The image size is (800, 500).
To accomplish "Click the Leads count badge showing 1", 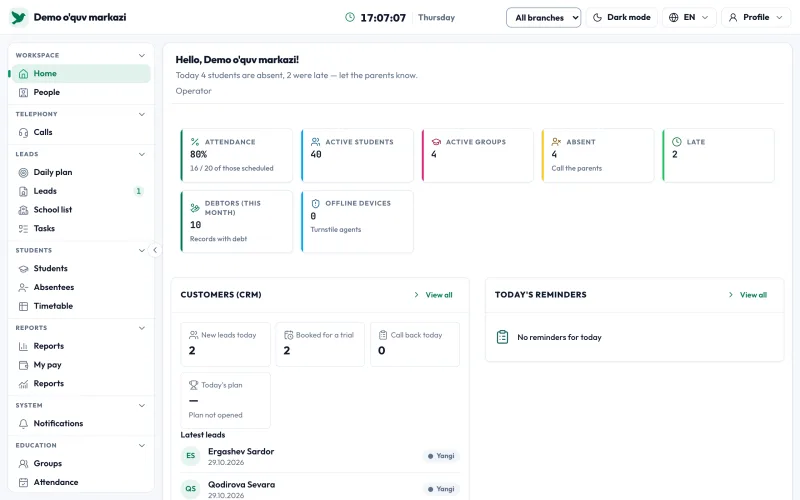I will coord(138,191).
